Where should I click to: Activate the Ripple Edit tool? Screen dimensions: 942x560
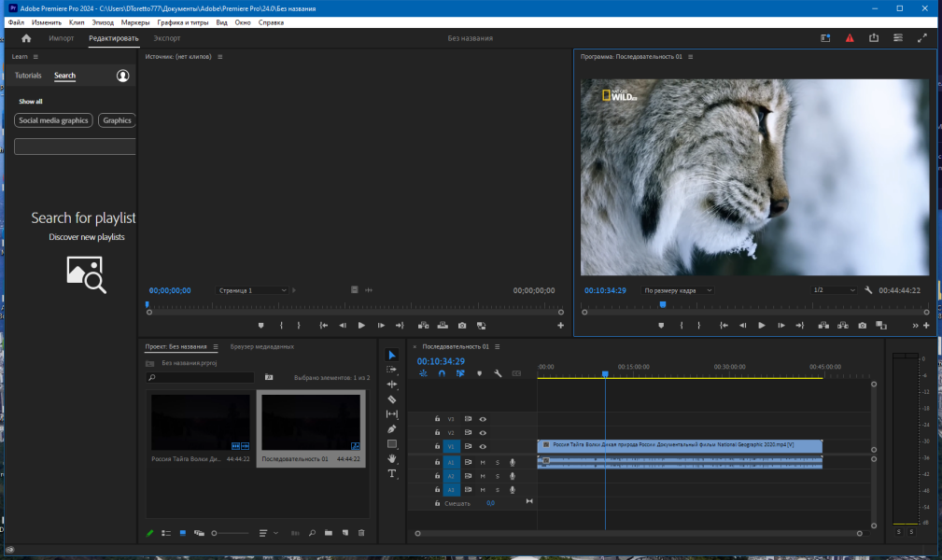[392, 385]
